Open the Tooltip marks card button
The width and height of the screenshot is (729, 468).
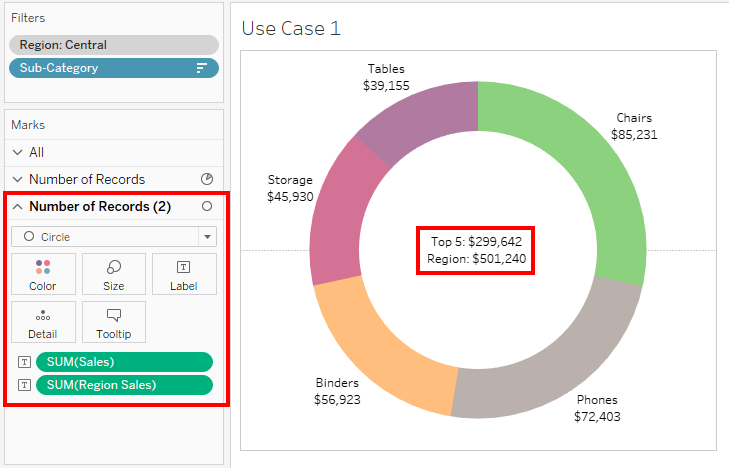click(x=114, y=322)
